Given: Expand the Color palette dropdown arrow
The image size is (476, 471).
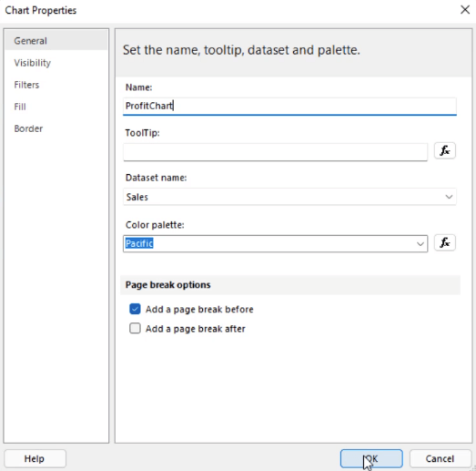Looking at the screenshot, I should click(x=420, y=244).
